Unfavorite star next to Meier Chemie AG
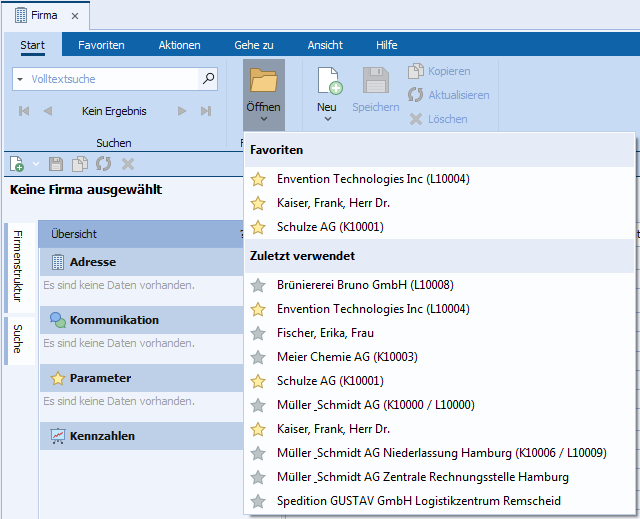Image resolution: width=640 pixels, height=519 pixels. point(258,357)
